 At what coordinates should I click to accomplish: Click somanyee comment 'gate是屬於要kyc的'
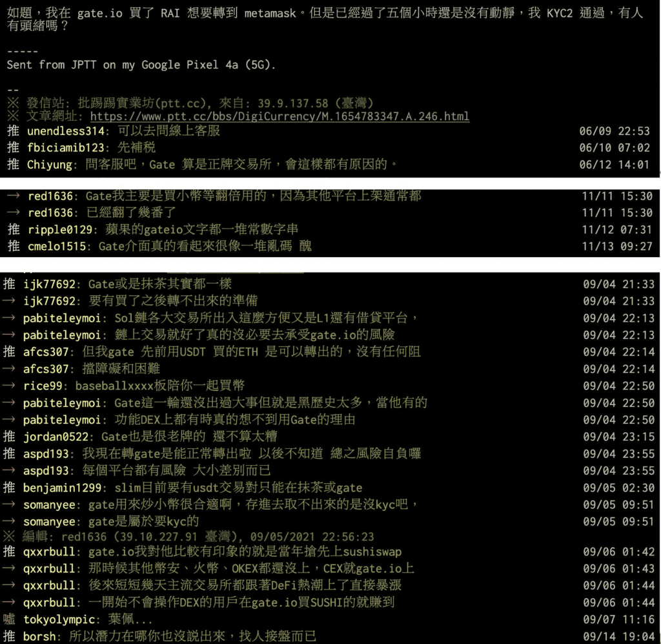pos(143,522)
